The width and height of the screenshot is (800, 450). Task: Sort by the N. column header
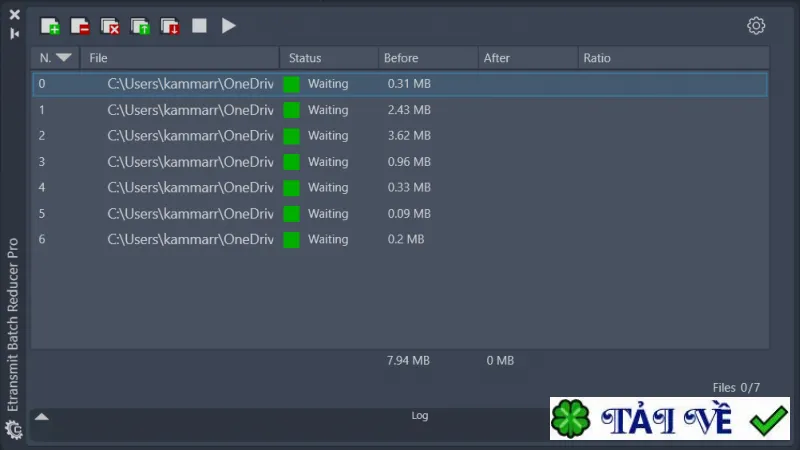55,58
